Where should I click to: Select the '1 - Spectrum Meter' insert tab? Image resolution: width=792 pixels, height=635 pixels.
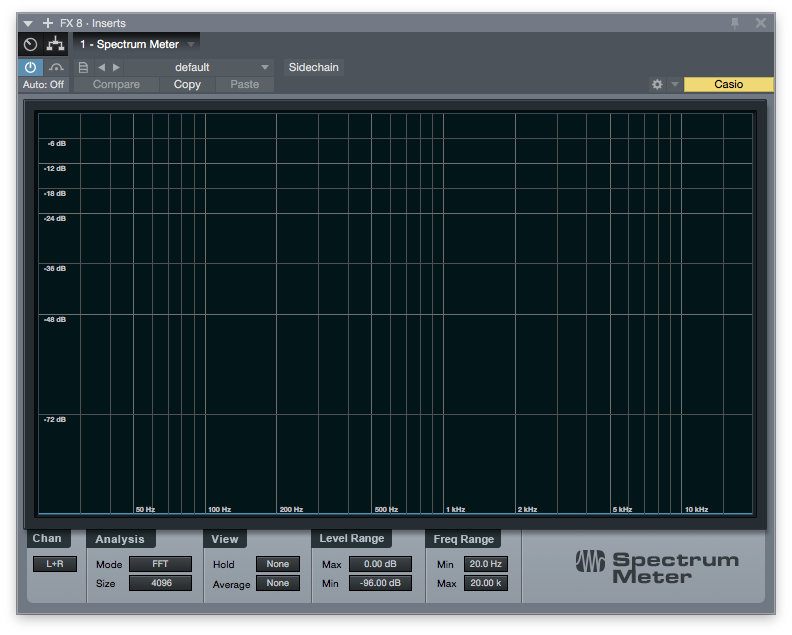130,45
